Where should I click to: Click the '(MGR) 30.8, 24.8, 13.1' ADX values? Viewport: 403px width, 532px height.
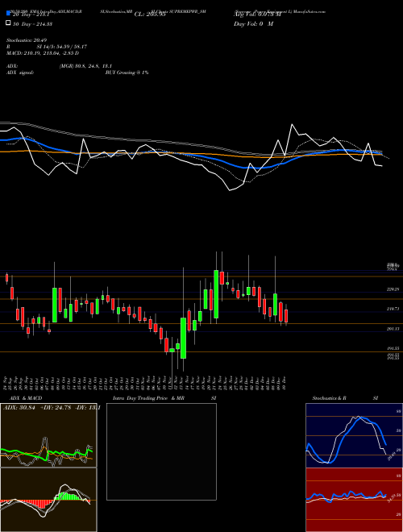tap(85, 66)
